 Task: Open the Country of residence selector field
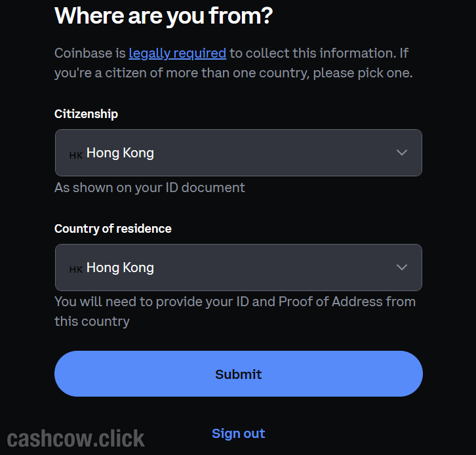pyautogui.click(x=238, y=267)
